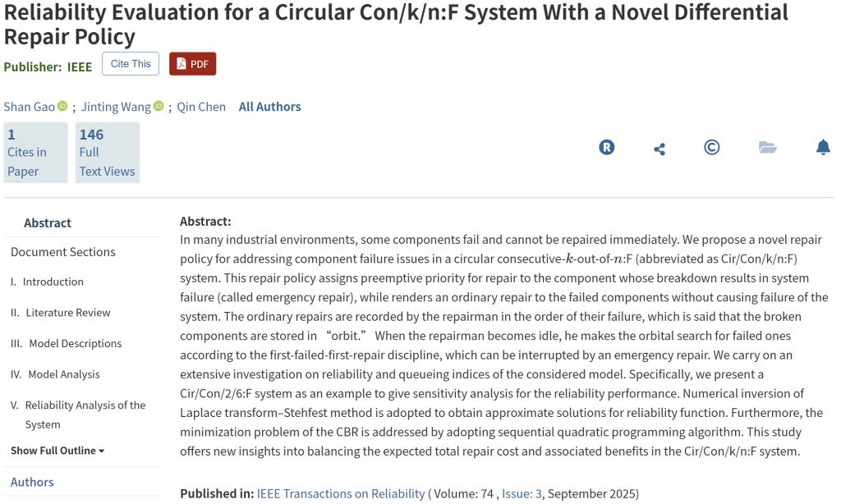Open Shan Gao's ORCID icon
Viewport: 841px width, 504px height.
coord(62,107)
